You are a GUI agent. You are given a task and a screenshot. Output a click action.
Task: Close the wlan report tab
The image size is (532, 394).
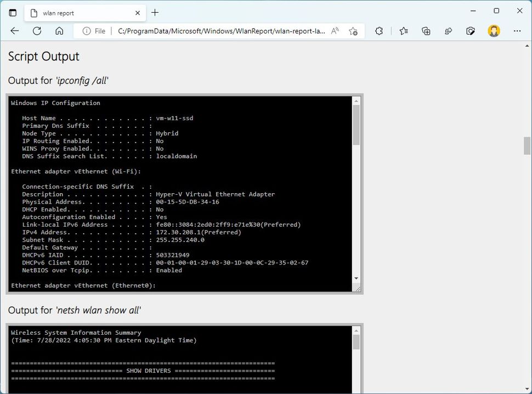(x=137, y=12)
